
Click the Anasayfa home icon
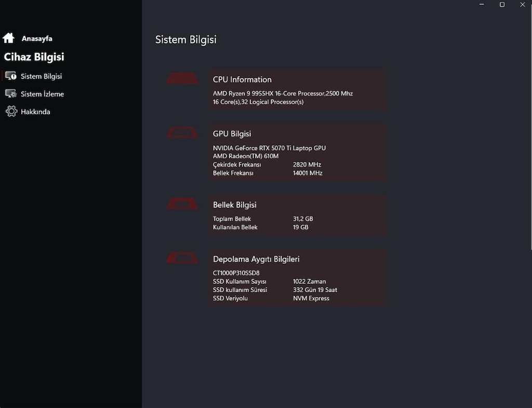click(x=8, y=38)
